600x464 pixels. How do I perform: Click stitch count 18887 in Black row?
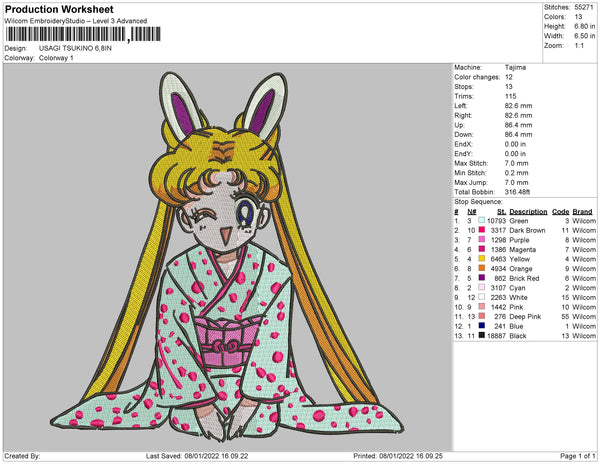tap(496, 335)
